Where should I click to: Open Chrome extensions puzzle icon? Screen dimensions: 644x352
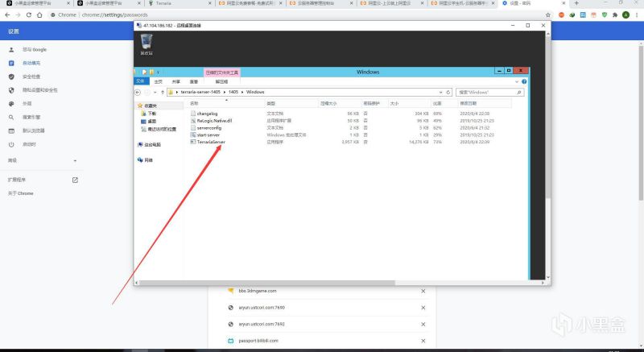[x=615, y=14]
